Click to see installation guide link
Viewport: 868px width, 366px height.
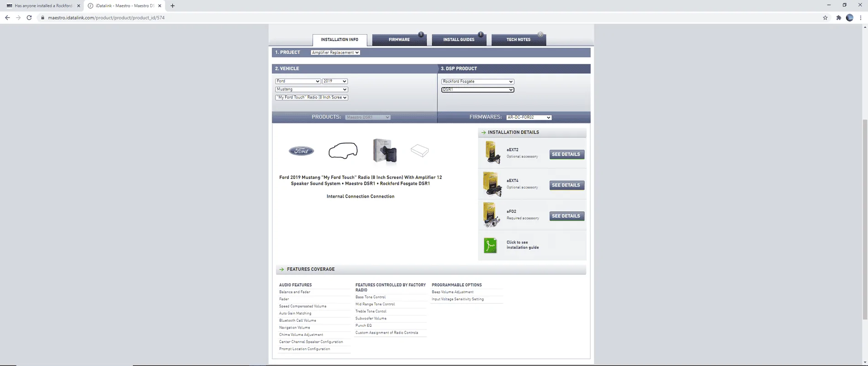point(523,245)
